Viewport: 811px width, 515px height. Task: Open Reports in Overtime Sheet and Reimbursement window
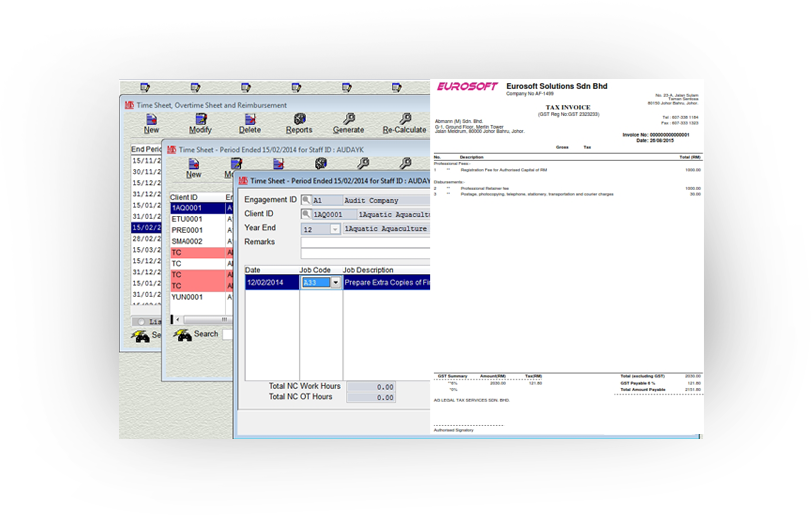click(x=299, y=119)
